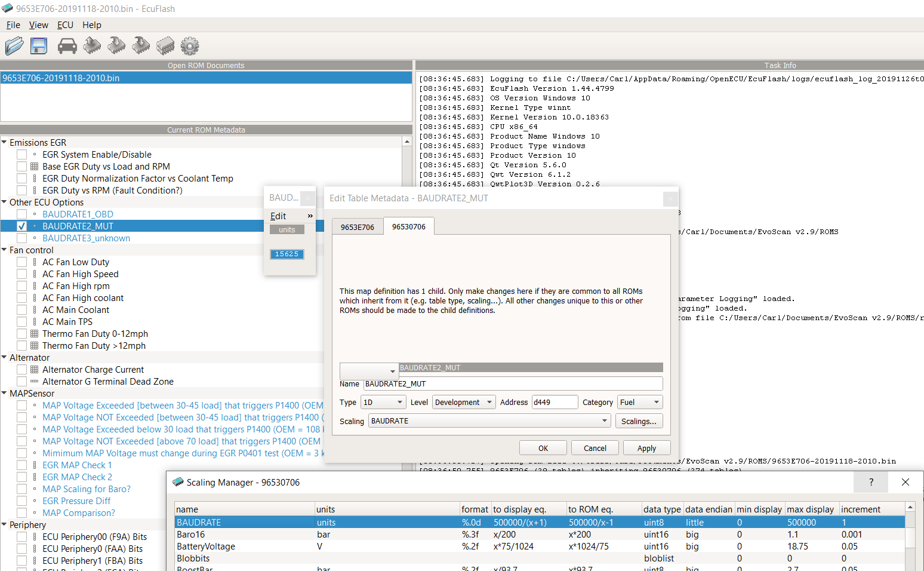Viewport: 924px width, 571px height.
Task: Click the stacked chips compare icon
Action: (165, 46)
